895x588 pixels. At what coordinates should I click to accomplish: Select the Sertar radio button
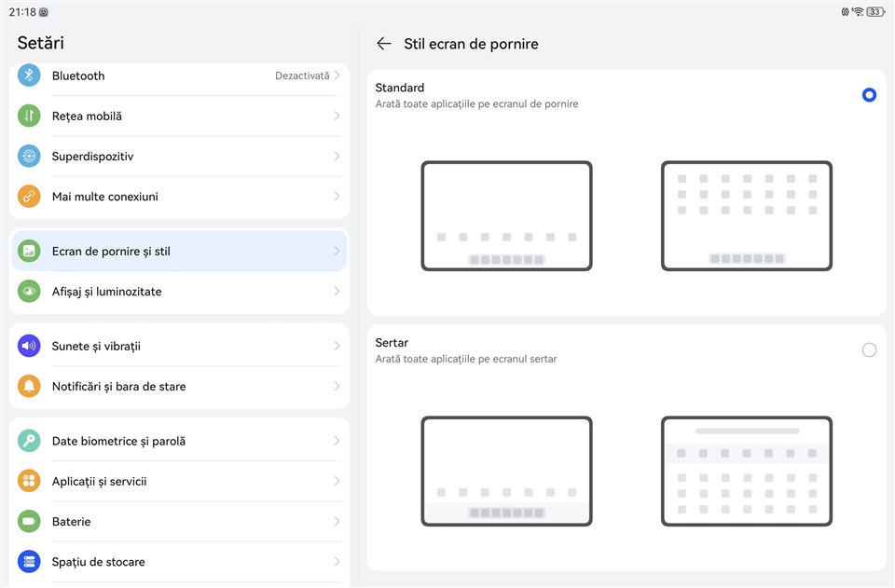coord(869,350)
